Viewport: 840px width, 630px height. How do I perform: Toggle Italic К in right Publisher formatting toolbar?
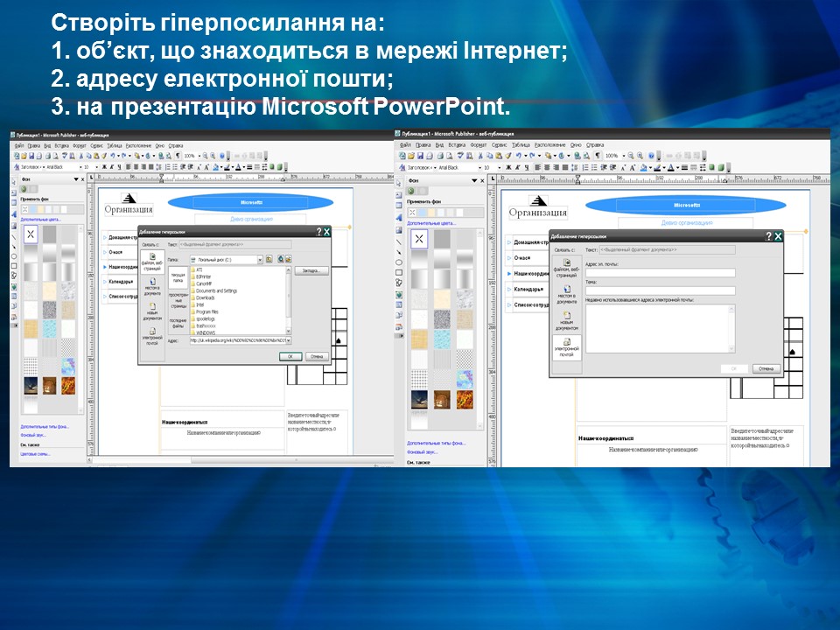(x=517, y=167)
